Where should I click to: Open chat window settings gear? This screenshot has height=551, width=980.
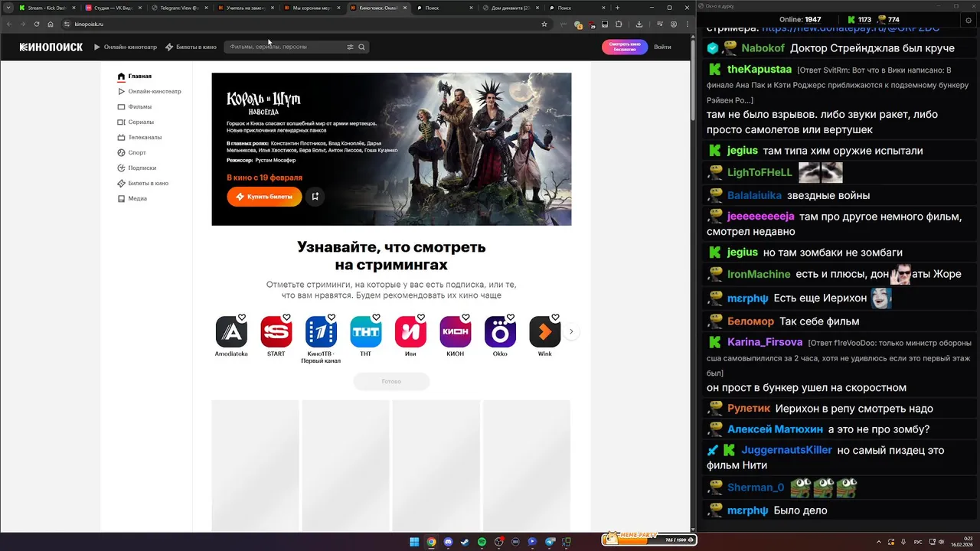(x=969, y=21)
